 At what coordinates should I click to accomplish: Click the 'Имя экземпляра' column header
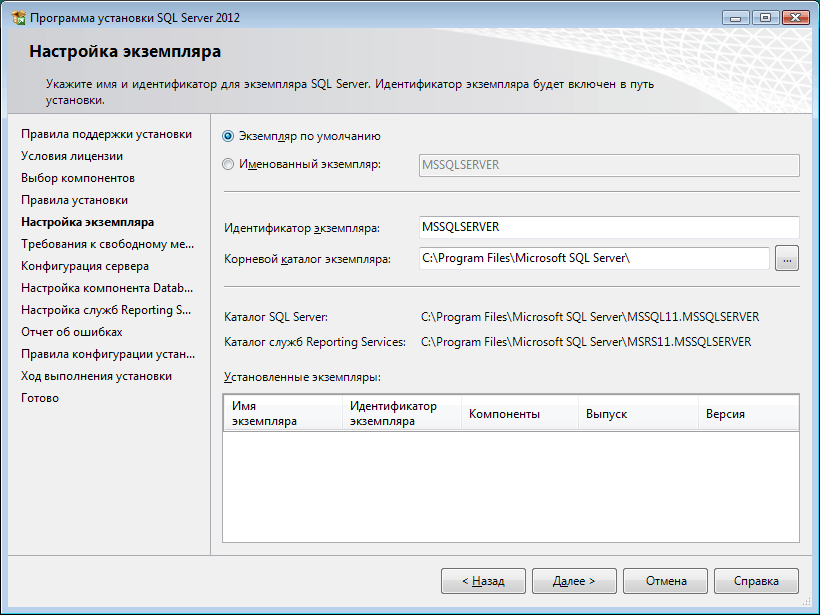282,414
